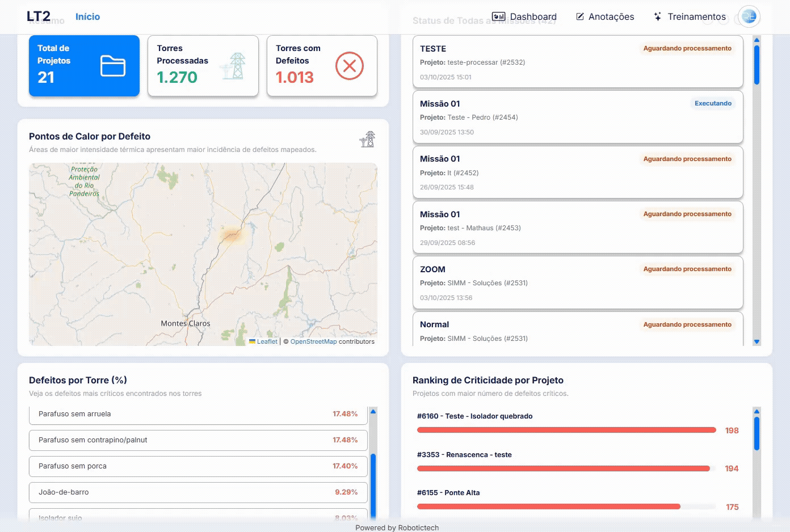The image size is (790, 532).
Task: Click the folder icon in Total de Projetos
Action: coord(113,66)
